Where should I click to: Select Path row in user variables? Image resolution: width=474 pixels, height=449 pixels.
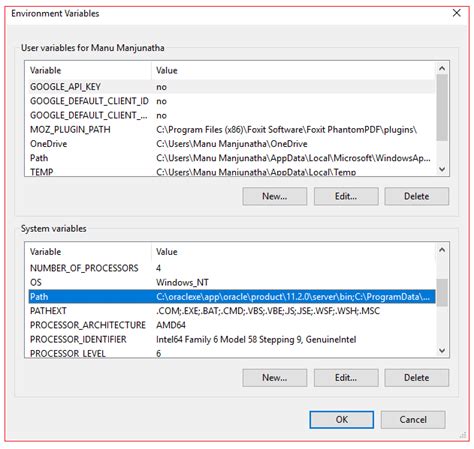(232, 158)
